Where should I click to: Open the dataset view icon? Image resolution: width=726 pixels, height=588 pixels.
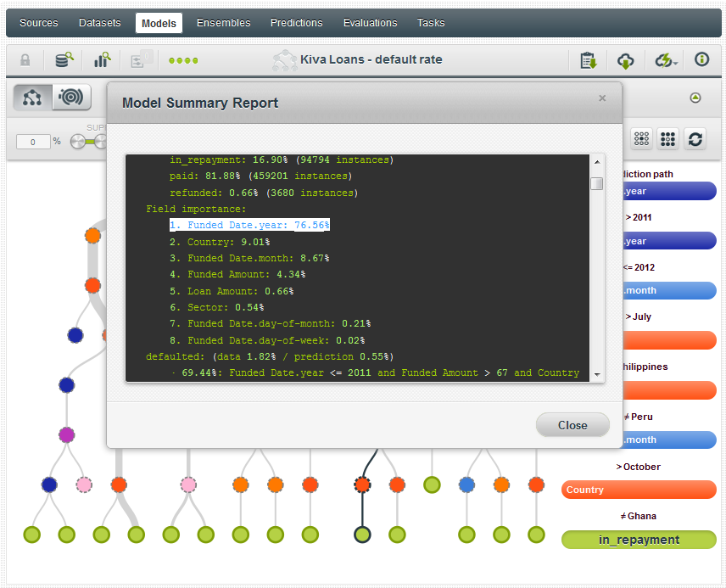pos(64,60)
